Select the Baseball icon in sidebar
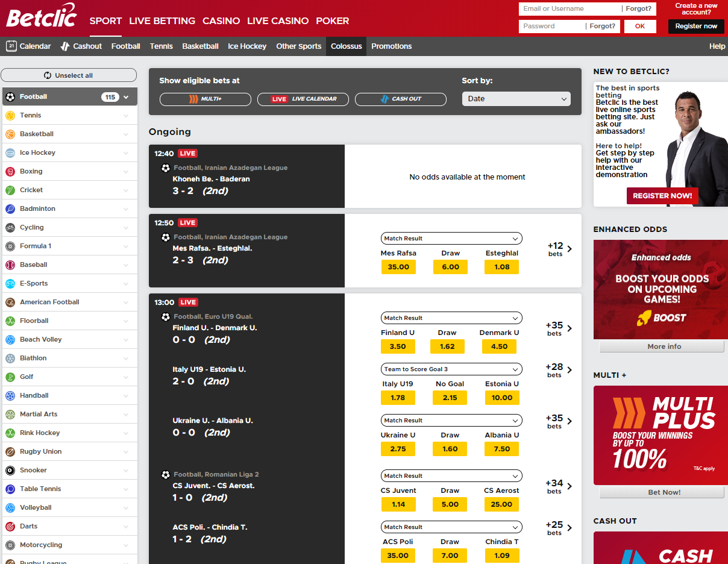Screen dimensions: 728x564 pos(10,265)
